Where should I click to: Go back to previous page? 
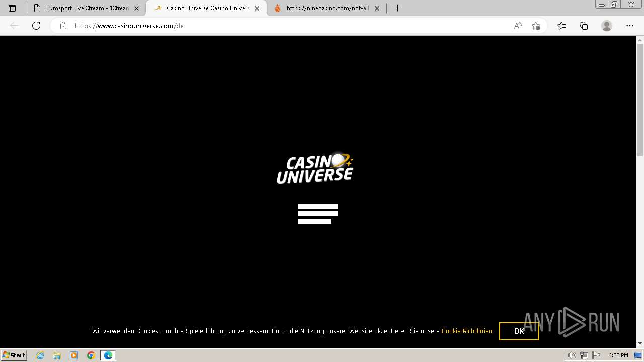pos(14,26)
